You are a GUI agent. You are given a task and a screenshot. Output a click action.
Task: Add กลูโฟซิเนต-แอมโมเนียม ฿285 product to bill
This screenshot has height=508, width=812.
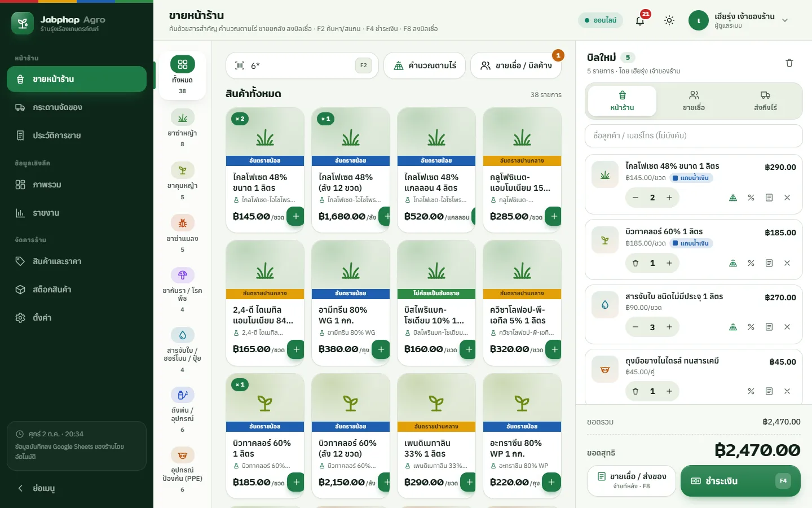tap(553, 216)
